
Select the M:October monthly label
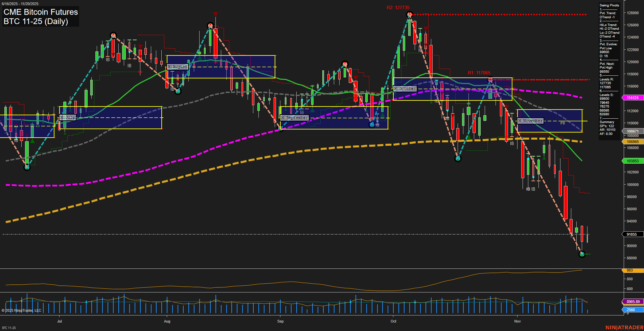405,89
